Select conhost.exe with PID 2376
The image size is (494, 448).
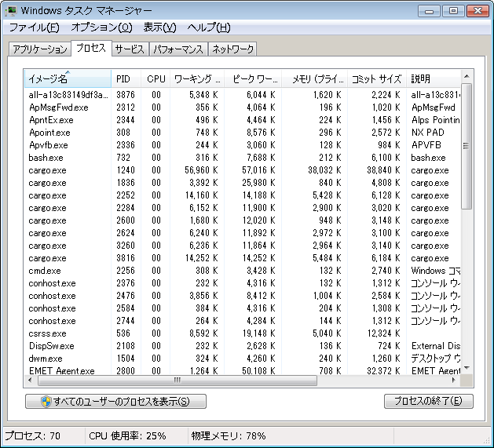[243, 283]
